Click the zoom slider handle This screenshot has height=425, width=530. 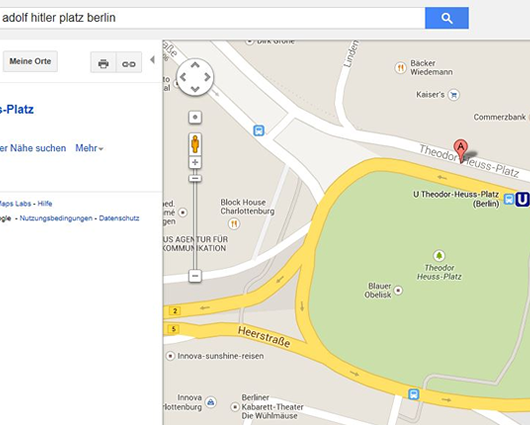195,178
